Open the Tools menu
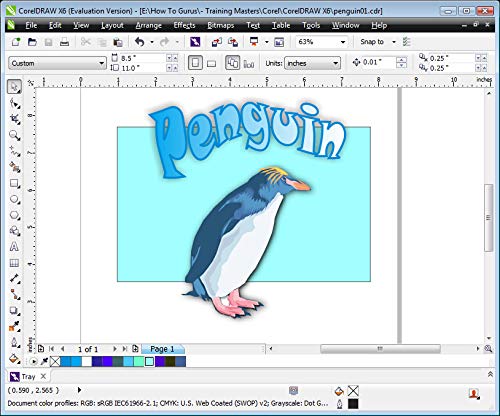Image resolution: width=500 pixels, height=416 pixels. coord(311,25)
